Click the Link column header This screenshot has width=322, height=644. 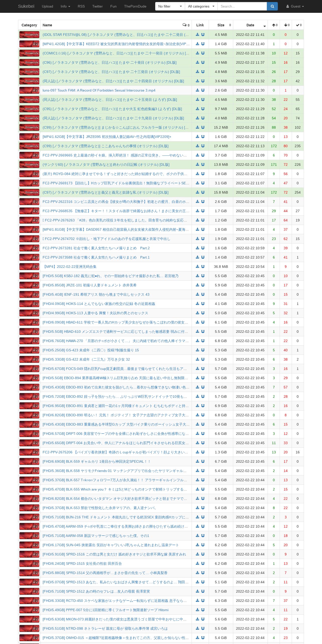point(200,25)
